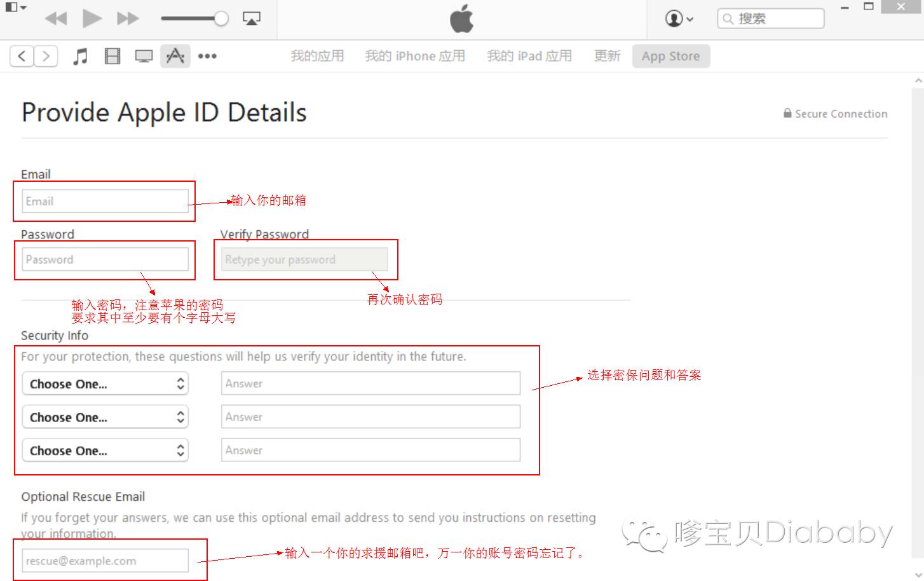924x581 pixels.
Task: Open the more libraries ellipsis menu
Action: (207, 56)
